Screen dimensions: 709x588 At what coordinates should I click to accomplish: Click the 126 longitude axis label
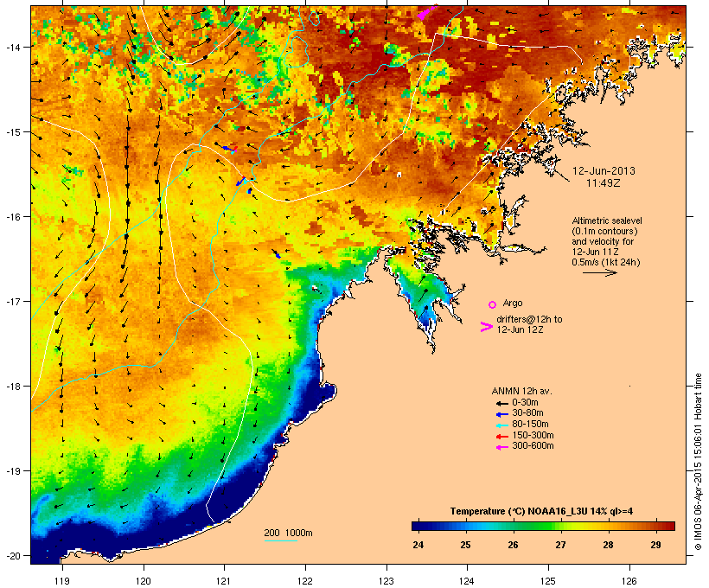[629, 581]
